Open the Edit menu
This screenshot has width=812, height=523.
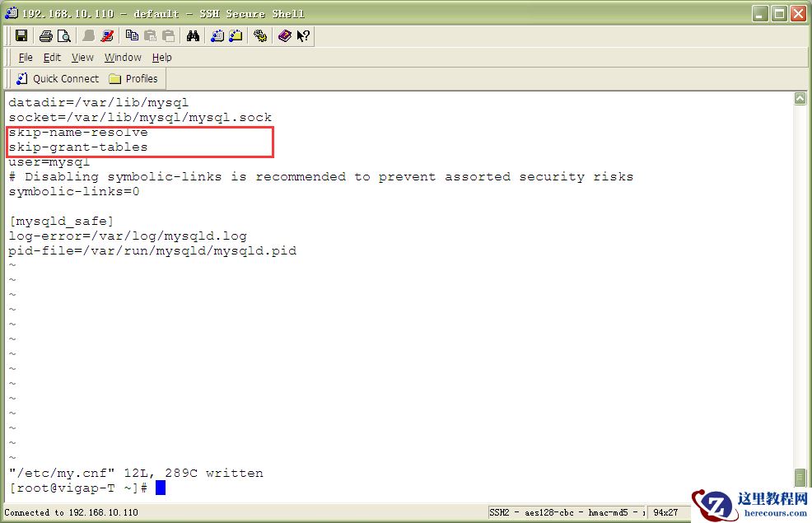52,58
